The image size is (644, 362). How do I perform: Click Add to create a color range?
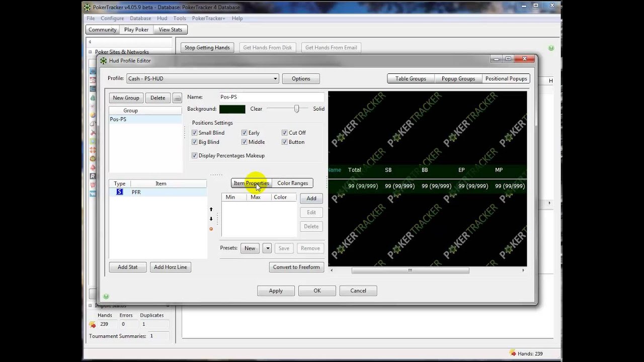point(311,198)
